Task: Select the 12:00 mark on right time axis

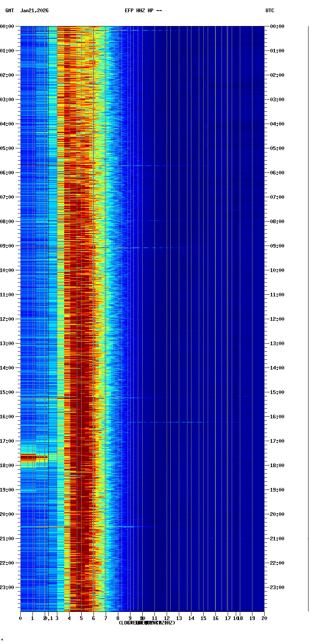Action: click(x=277, y=319)
